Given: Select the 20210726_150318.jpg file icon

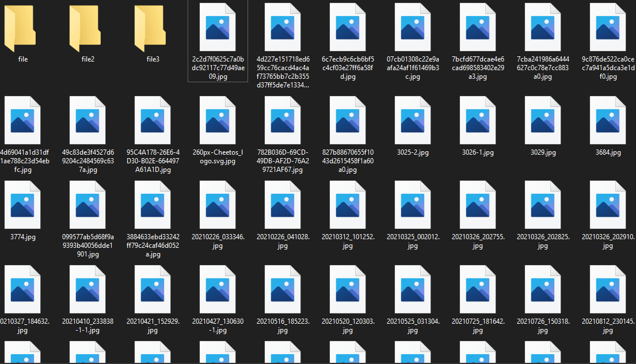Looking at the screenshot, I should (543, 289).
